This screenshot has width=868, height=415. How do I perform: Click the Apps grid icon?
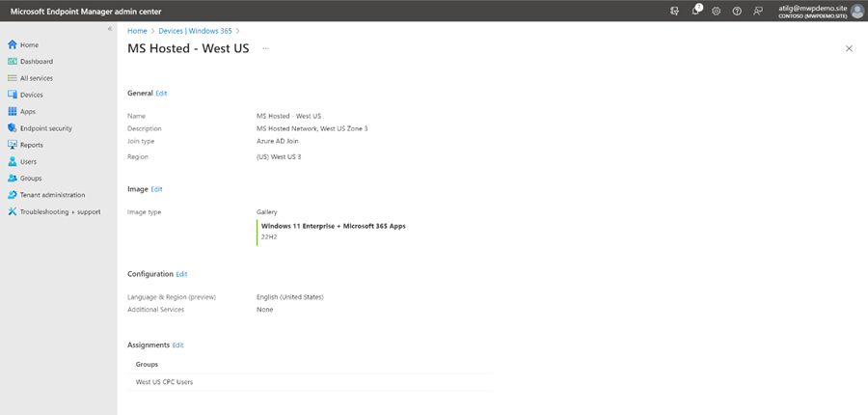click(13, 111)
